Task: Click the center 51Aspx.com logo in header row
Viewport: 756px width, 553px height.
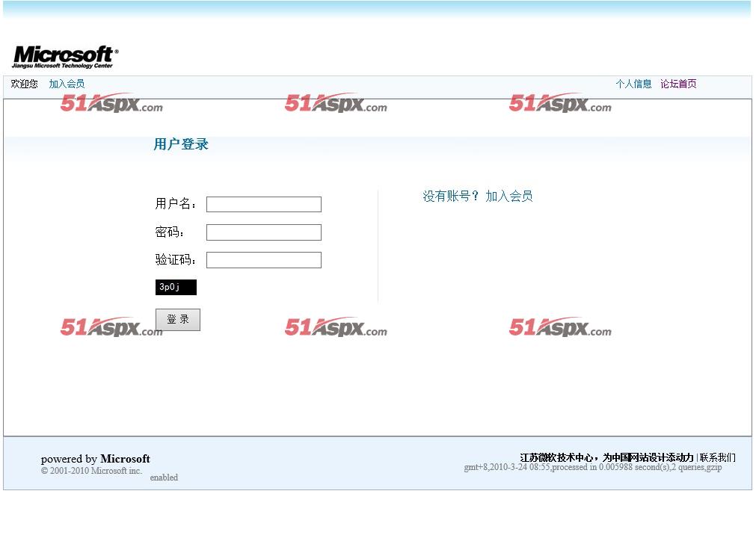Action: [x=335, y=104]
